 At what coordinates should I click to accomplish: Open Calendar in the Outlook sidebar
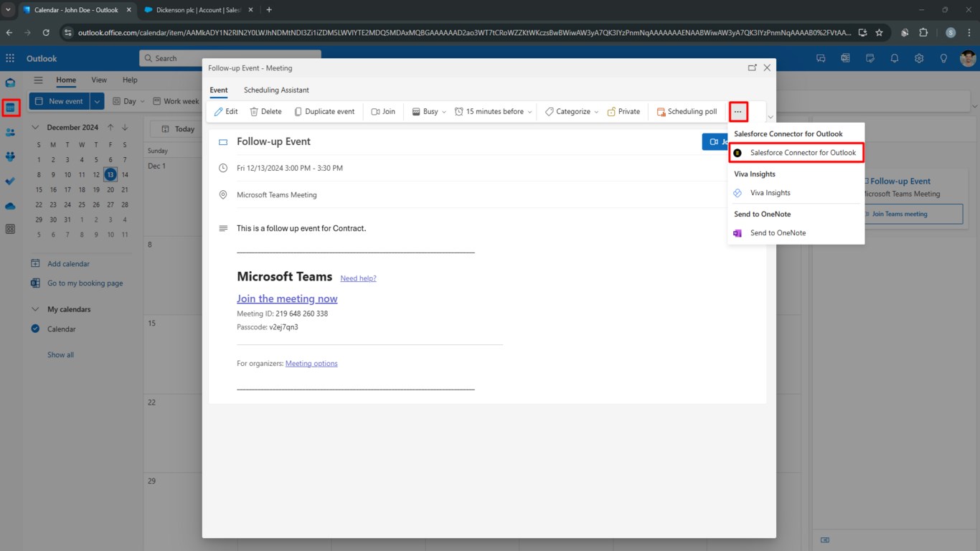click(10, 108)
